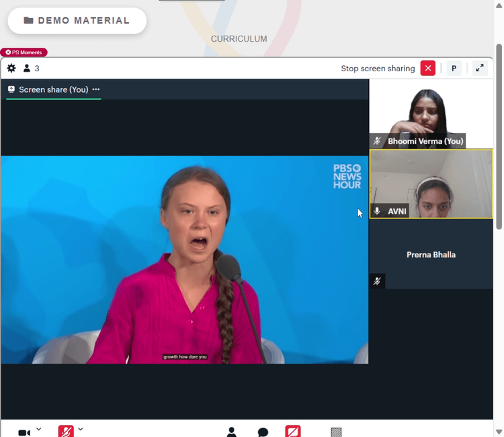This screenshot has width=504, height=437.
Task: Show the participant count list
Action: click(31, 68)
